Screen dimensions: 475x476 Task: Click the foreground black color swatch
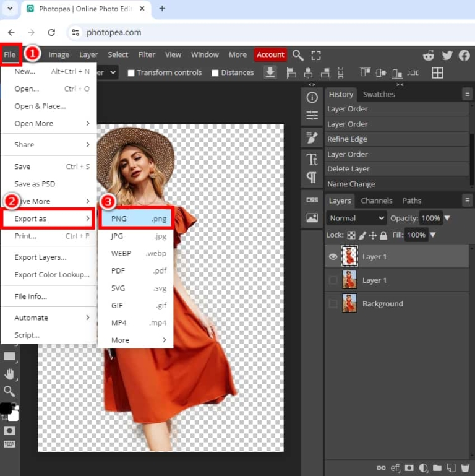5,409
